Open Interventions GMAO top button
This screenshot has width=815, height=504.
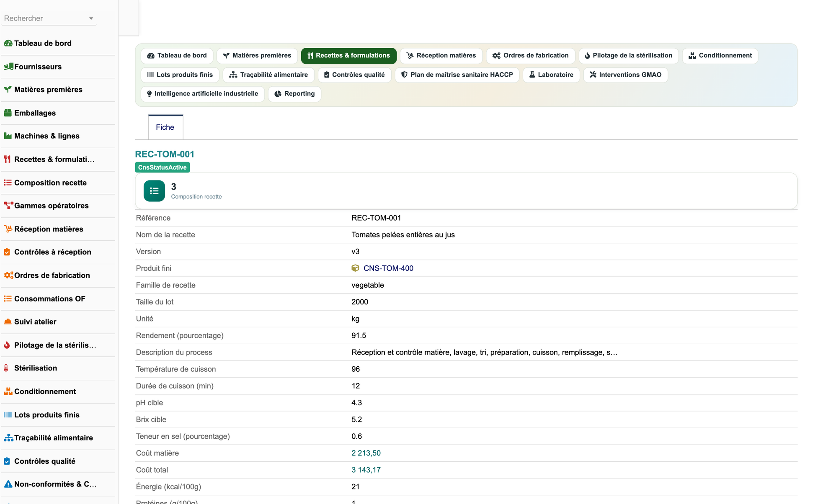tap(626, 75)
